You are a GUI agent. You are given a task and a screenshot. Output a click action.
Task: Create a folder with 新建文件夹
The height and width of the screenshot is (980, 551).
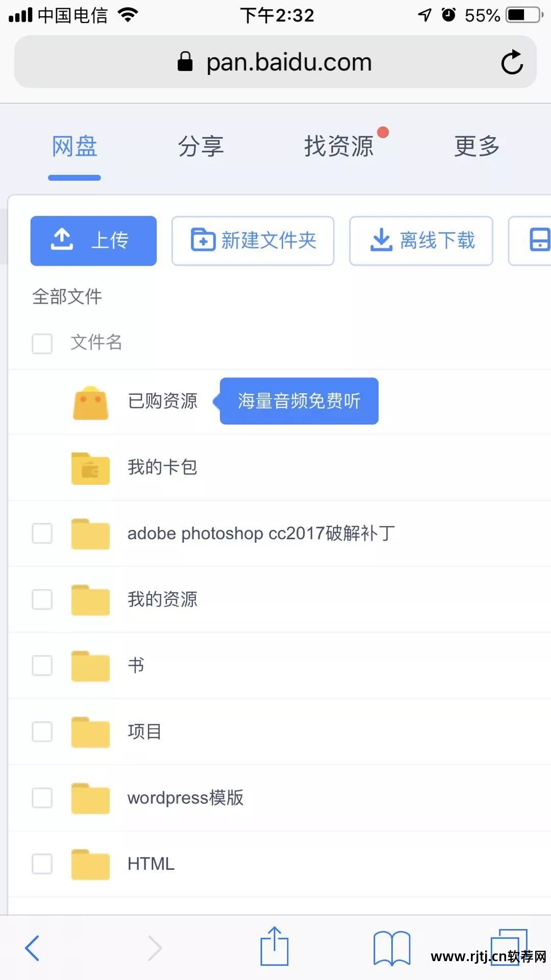click(x=253, y=240)
